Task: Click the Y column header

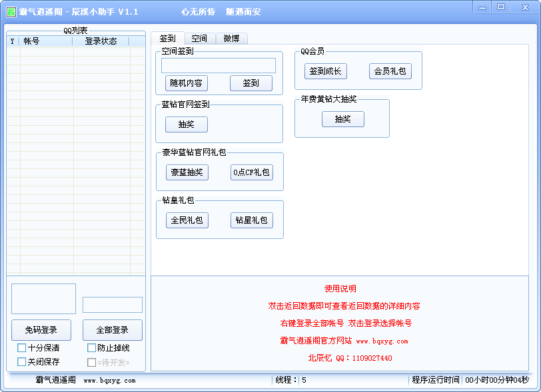Action: (13, 41)
